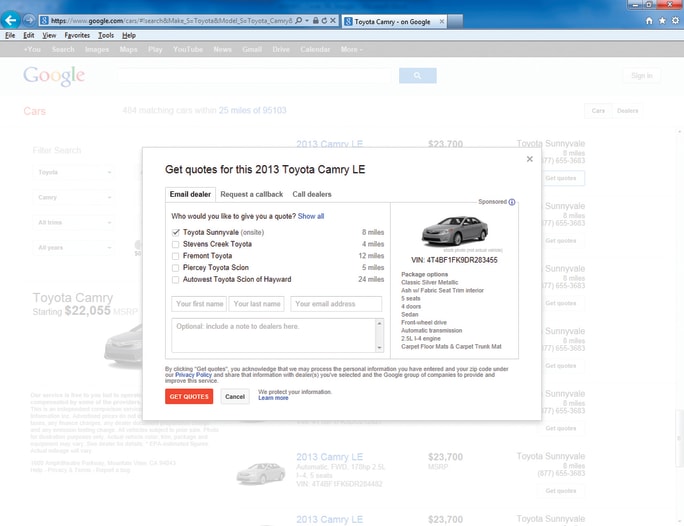The width and height of the screenshot is (684, 526).
Task: Expand the Toyota make filter dropdown
Action: tap(74, 172)
